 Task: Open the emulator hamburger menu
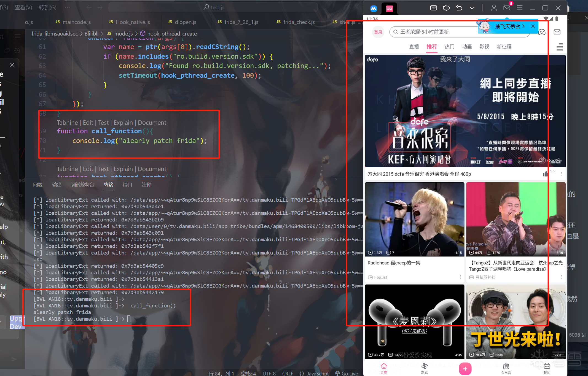click(519, 8)
